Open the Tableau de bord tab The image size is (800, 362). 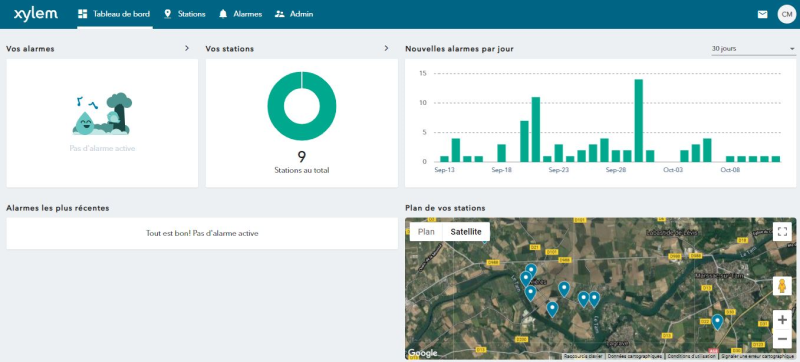[114, 14]
